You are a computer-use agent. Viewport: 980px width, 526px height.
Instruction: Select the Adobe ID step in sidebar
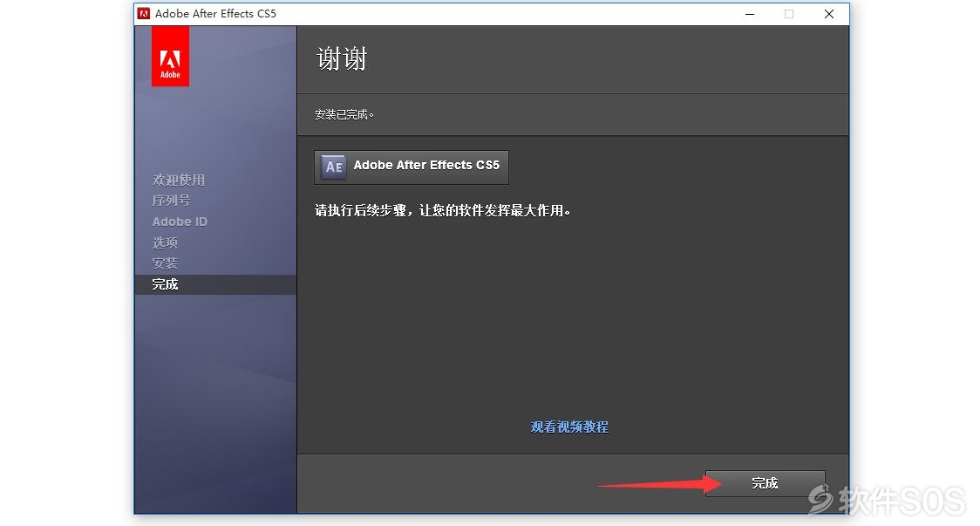click(180, 222)
